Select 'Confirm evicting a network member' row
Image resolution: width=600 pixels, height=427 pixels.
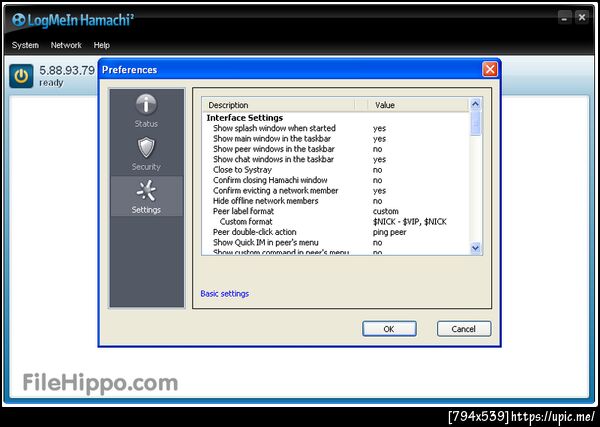[x=336, y=191]
